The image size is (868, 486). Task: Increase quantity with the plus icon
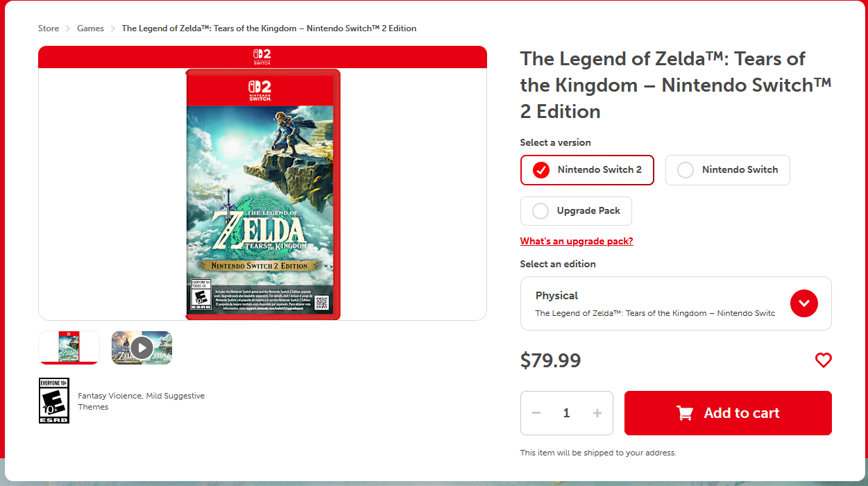coord(597,413)
